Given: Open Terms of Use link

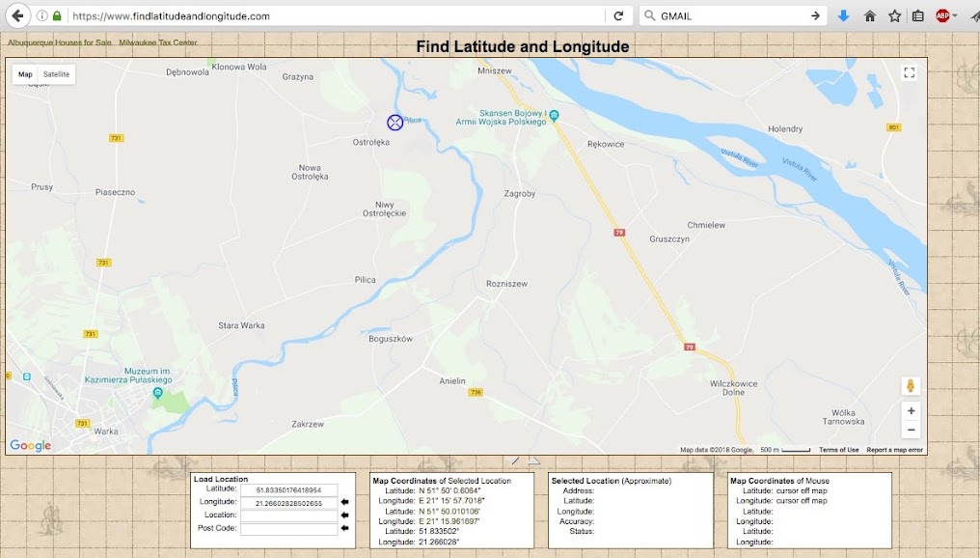Looking at the screenshot, I should [x=838, y=450].
